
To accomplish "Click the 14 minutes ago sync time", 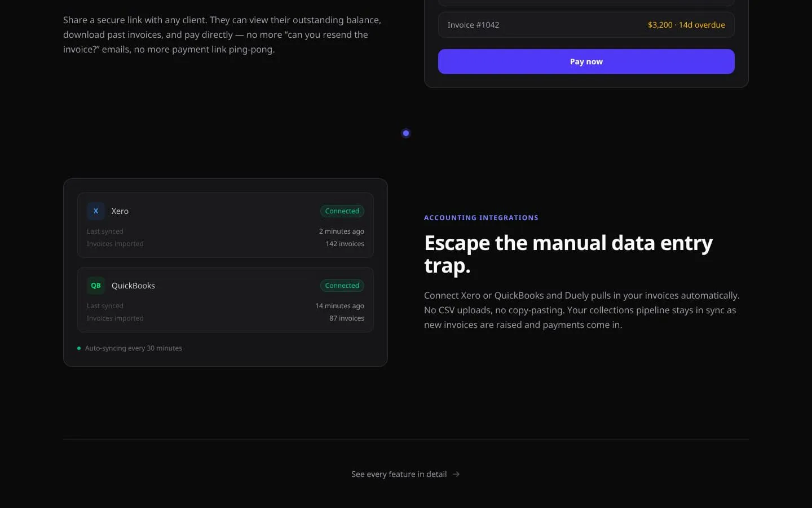I will click(339, 306).
